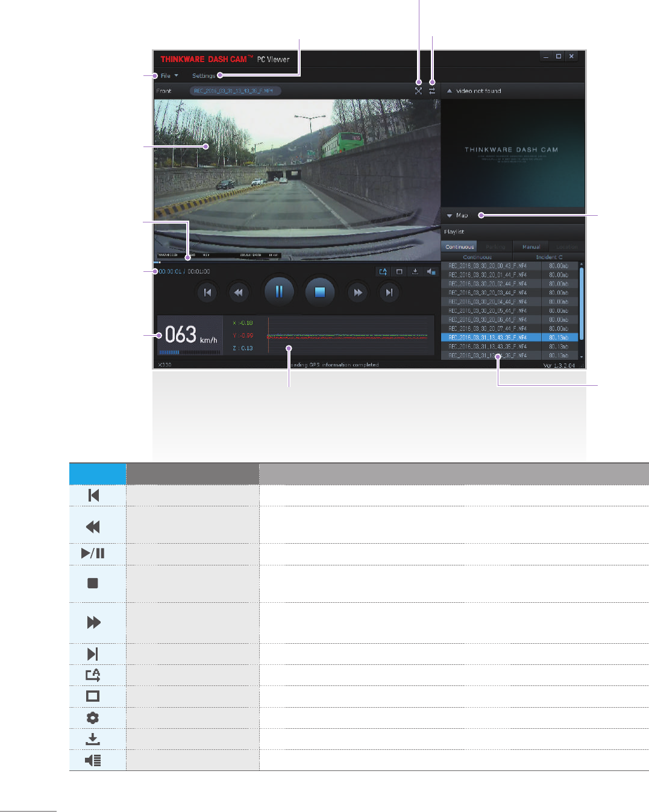The height and width of the screenshot is (812, 649).
Task: Click the playlist scroll-up arrow
Action: [582, 264]
